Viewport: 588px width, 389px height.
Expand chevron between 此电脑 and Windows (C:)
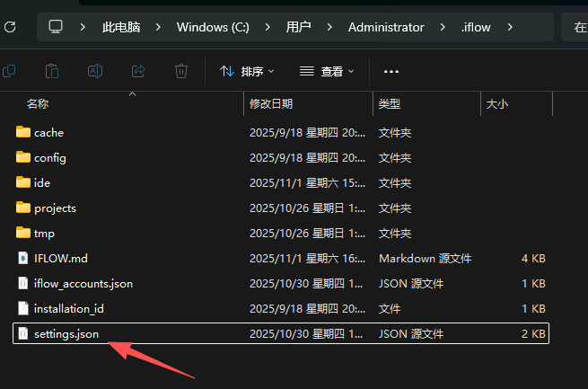157,27
